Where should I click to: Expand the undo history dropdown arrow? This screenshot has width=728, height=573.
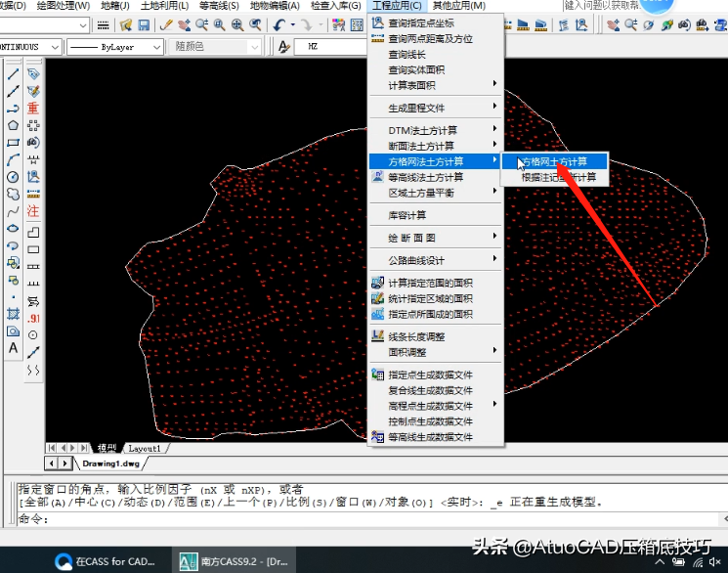292,24
